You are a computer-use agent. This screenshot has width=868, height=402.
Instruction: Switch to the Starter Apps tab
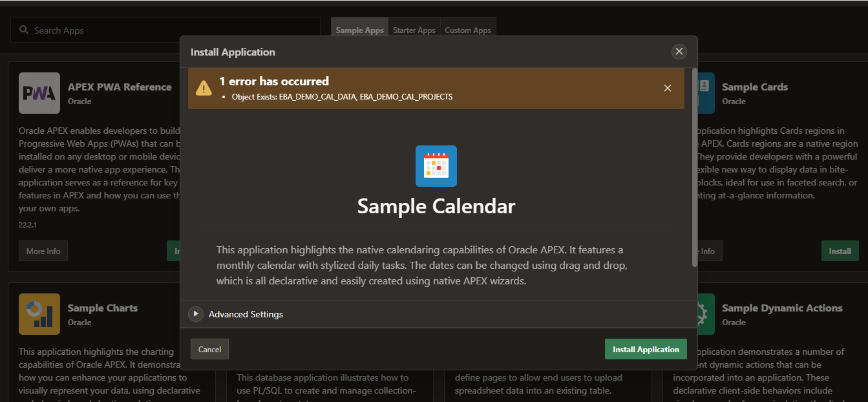pos(414,30)
